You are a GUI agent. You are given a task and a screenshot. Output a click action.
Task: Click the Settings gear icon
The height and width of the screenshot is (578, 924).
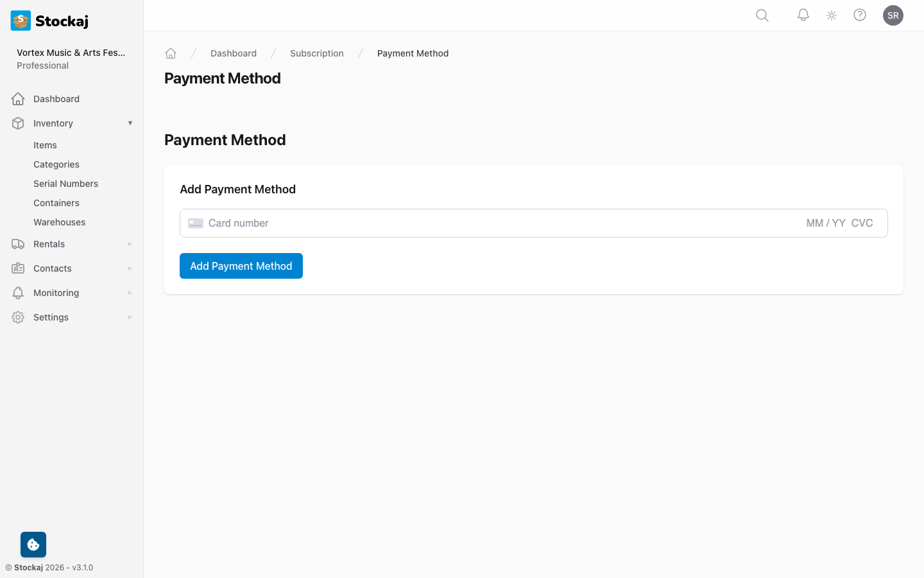click(18, 317)
